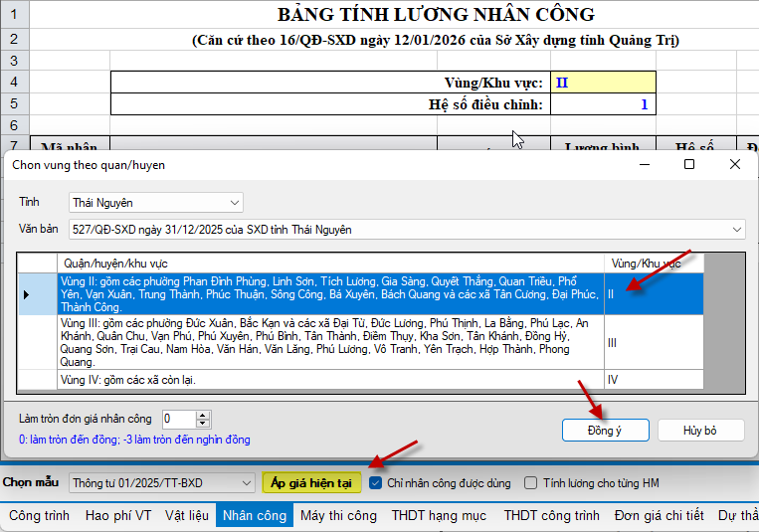Close the Chon vung theo quan/huyen dialog
The height and width of the screenshot is (532, 759).
(735, 164)
